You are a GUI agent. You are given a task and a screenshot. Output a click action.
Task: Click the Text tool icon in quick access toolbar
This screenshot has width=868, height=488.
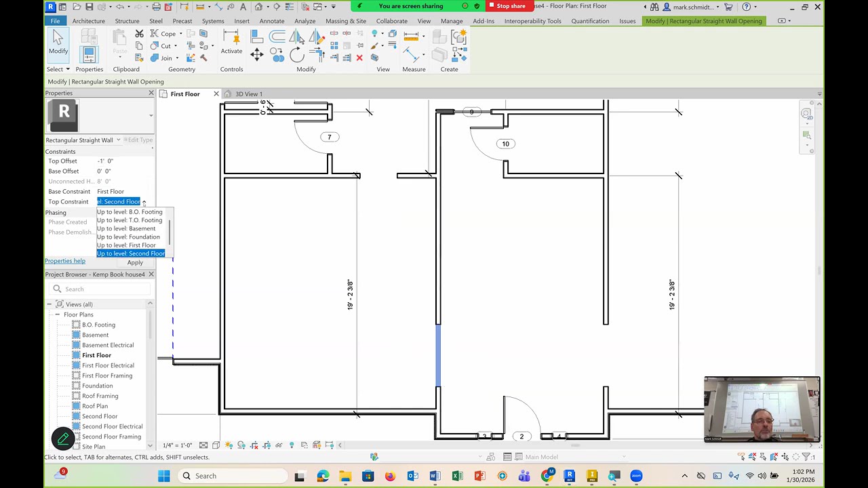[x=243, y=7]
